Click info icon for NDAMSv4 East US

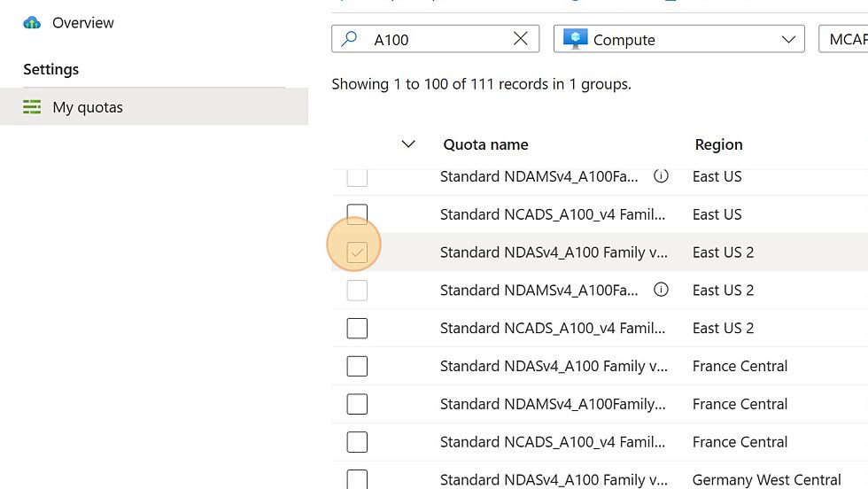point(661,176)
